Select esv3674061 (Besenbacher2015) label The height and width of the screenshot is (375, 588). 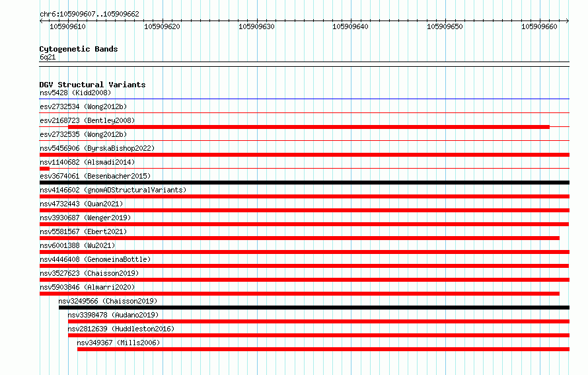tap(95, 176)
